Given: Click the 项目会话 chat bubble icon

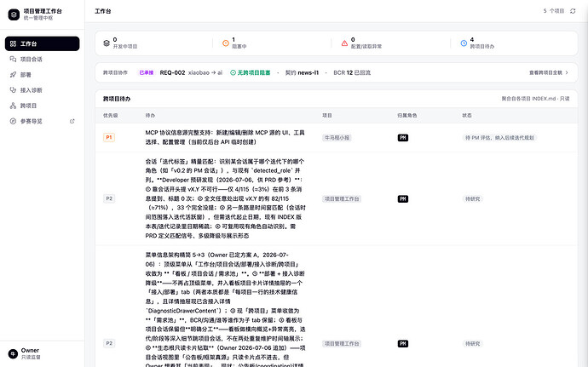Looking at the screenshot, I should [x=13, y=60].
